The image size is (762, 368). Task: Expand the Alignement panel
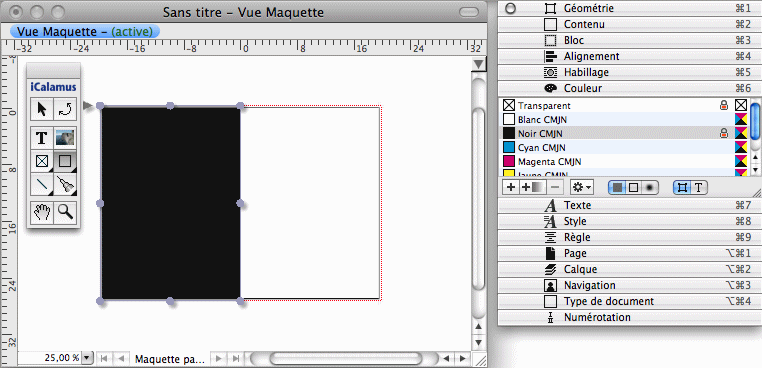coord(630,56)
